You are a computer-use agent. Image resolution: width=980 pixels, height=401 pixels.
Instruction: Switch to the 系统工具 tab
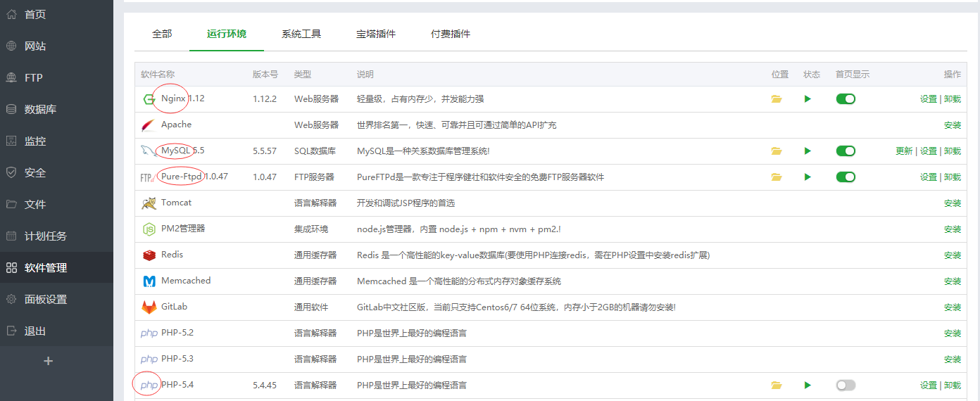(301, 34)
